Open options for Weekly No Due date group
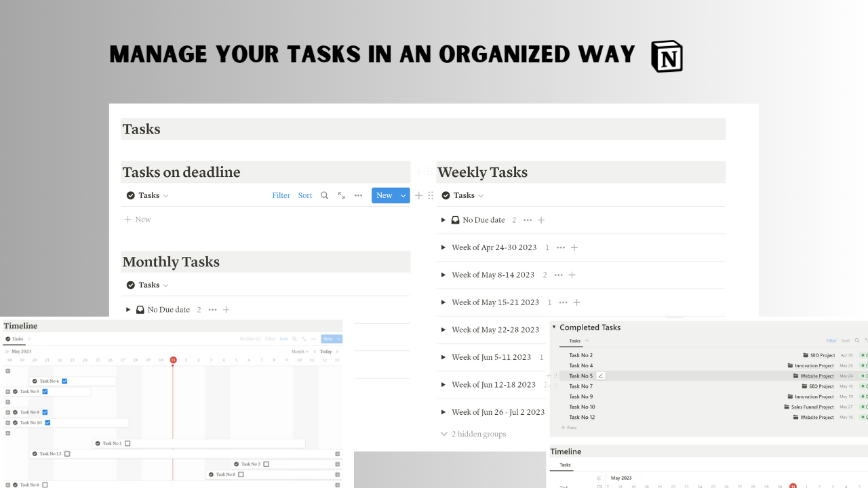 coord(528,220)
